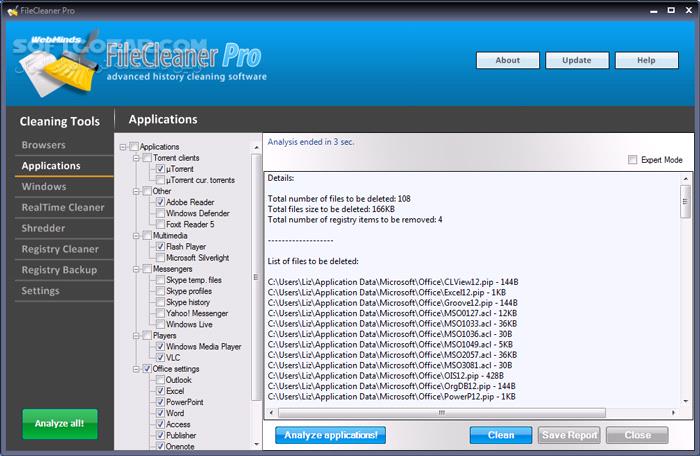This screenshot has height=456, width=700.
Task: Check for software Update
Action: click(x=577, y=60)
